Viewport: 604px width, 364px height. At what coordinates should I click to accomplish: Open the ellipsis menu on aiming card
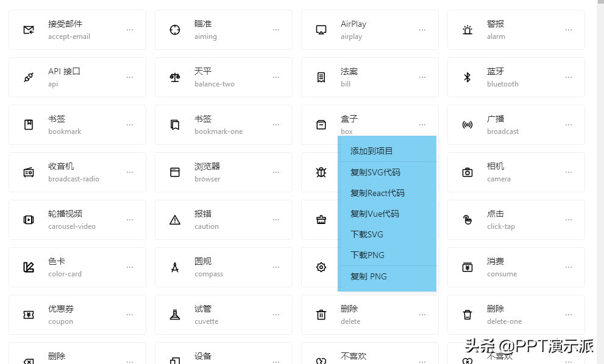(276, 30)
